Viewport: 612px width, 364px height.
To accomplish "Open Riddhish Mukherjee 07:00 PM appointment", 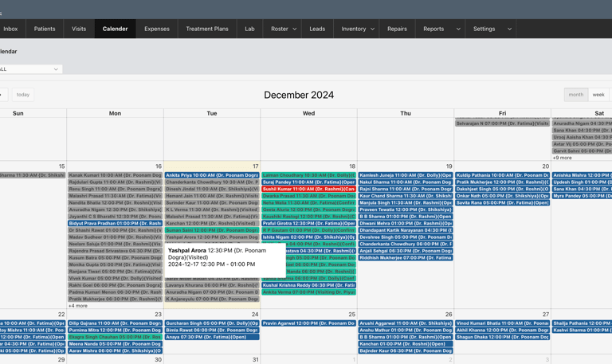I will point(406,258).
